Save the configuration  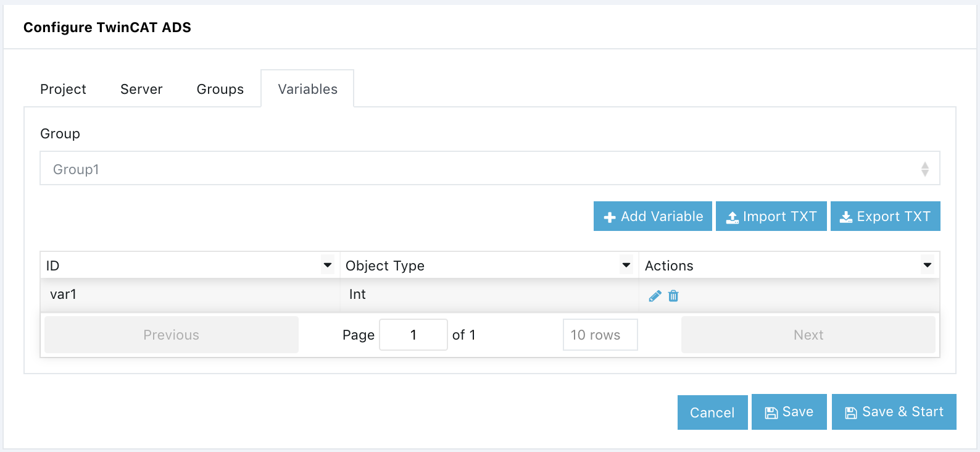click(789, 412)
